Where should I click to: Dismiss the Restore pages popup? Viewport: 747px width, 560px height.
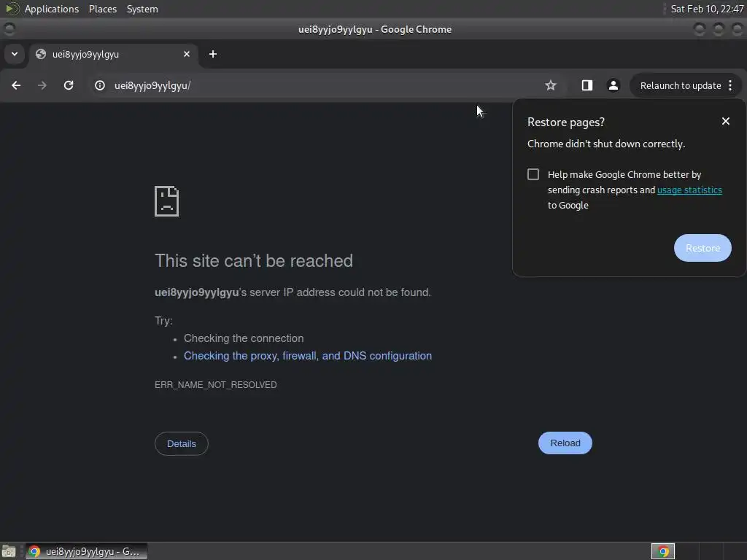[726, 122]
